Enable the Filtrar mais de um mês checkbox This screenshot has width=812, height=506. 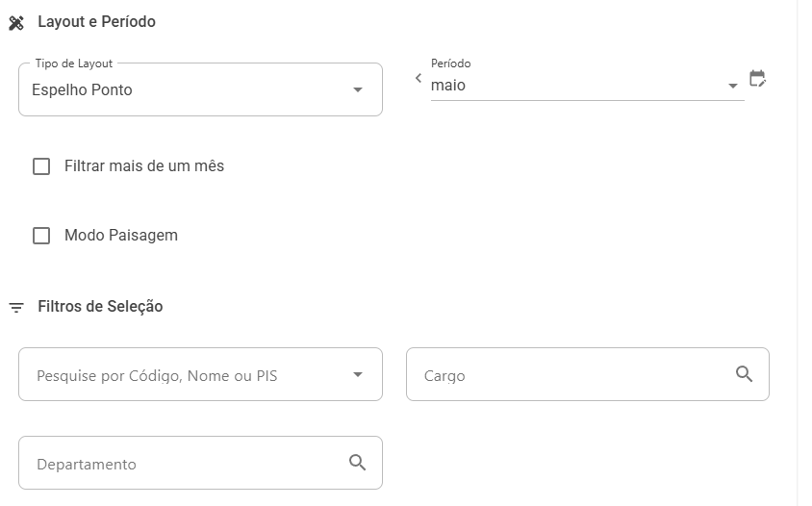coord(41,166)
